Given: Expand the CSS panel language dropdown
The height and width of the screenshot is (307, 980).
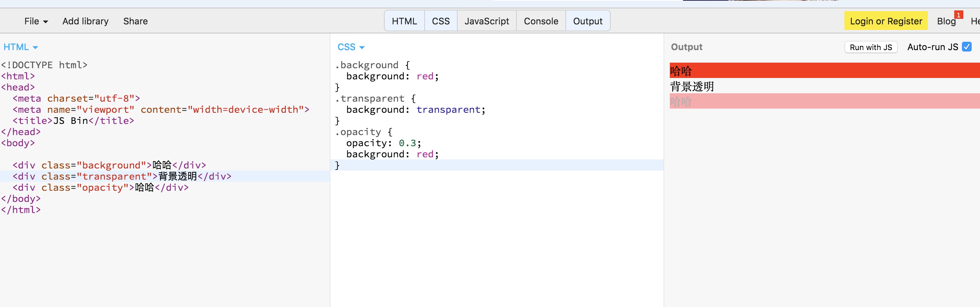Looking at the screenshot, I should [351, 47].
